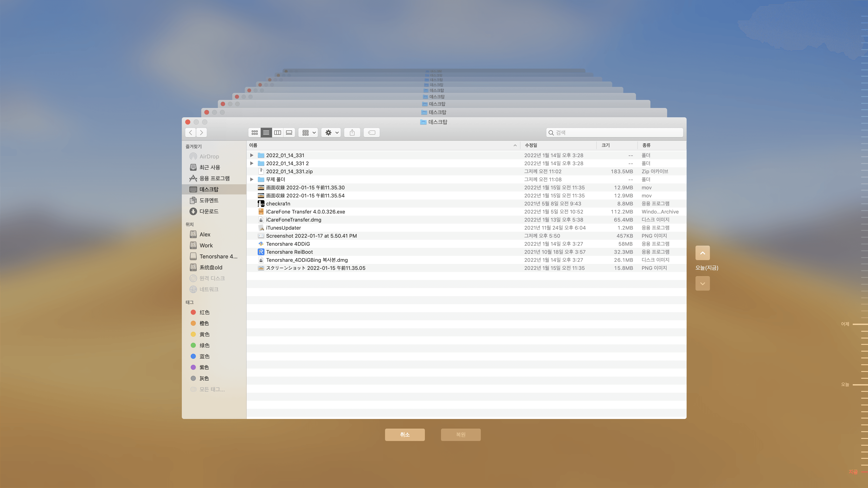The width and height of the screenshot is (868, 488).
Task: Switch to column view mode
Action: [278, 133]
